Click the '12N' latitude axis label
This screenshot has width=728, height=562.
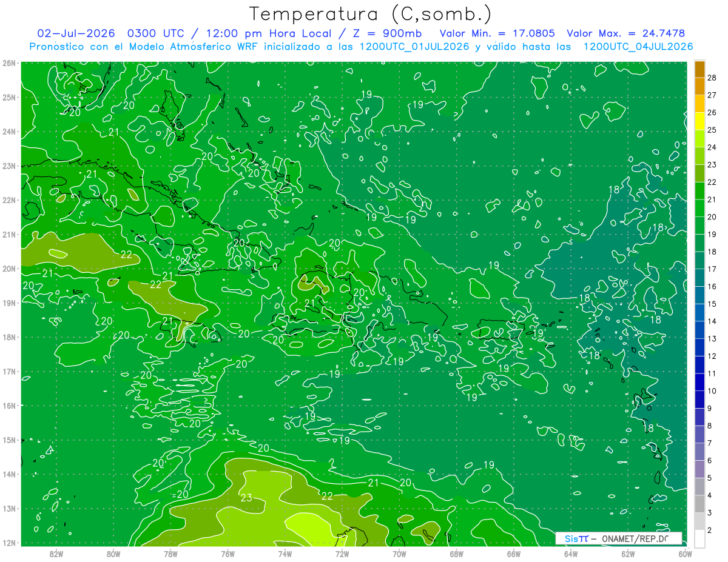coord(9,543)
